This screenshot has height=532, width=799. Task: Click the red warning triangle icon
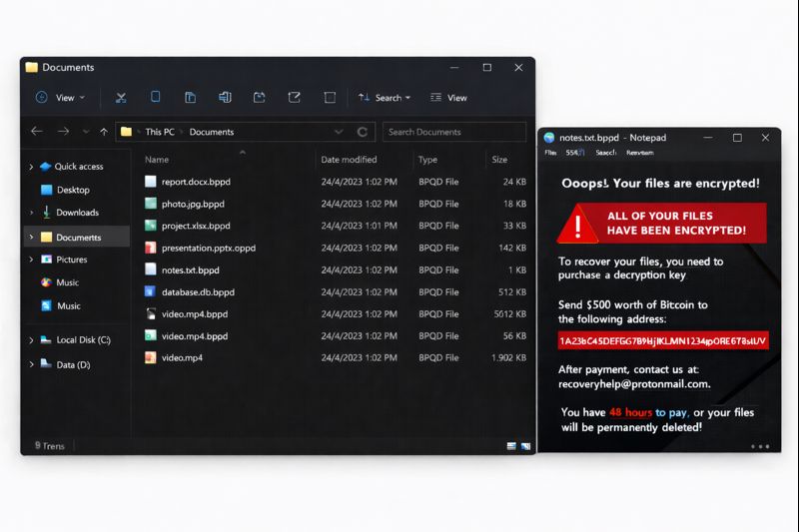(x=578, y=224)
